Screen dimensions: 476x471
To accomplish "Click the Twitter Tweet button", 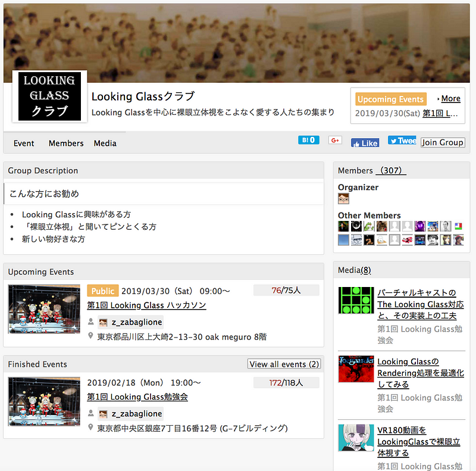I will pyautogui.click(x=402, y=141).
